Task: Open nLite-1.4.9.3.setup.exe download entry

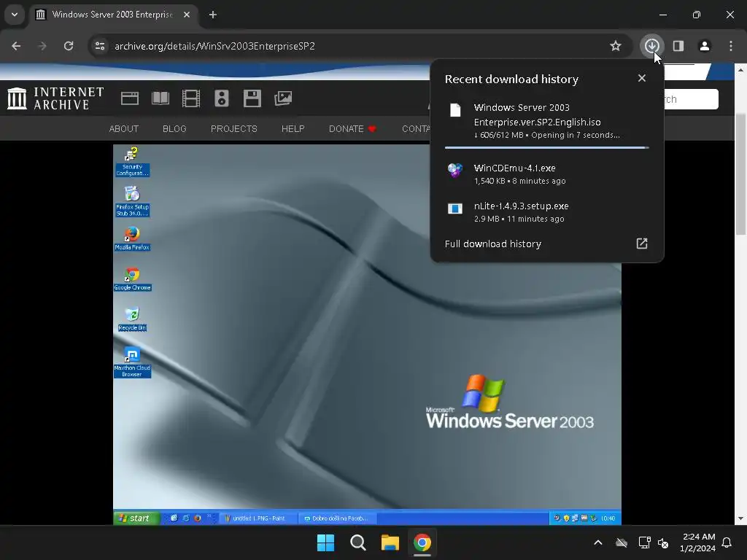Action: coord(546,212)
